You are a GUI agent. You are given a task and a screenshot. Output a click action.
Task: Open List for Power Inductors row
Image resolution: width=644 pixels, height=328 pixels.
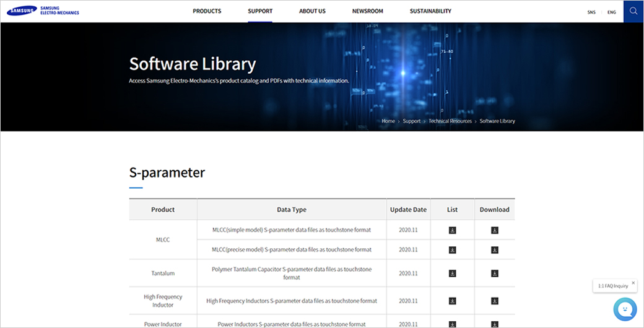(x=452, y=324)
